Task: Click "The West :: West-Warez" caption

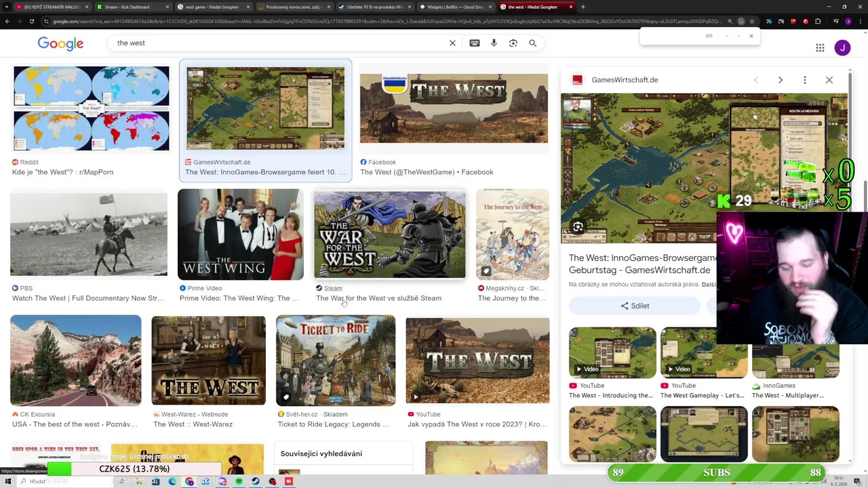Action: [193, 424]
